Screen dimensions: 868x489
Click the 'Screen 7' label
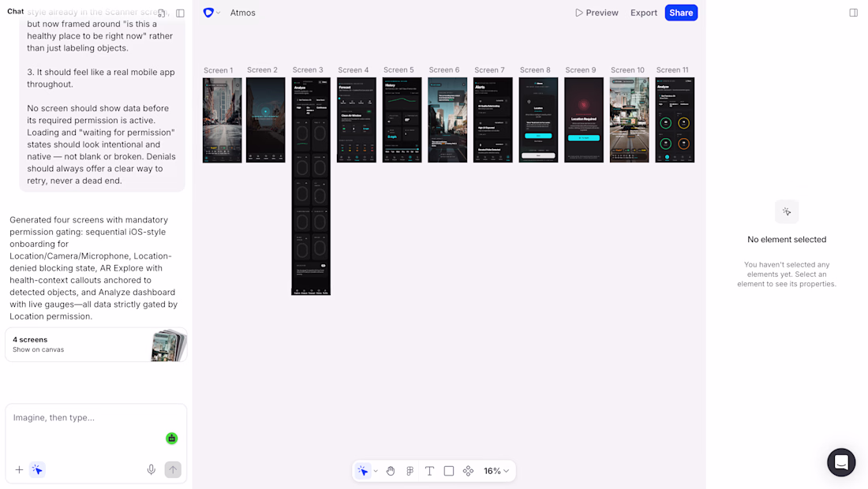tap(489, 69)
